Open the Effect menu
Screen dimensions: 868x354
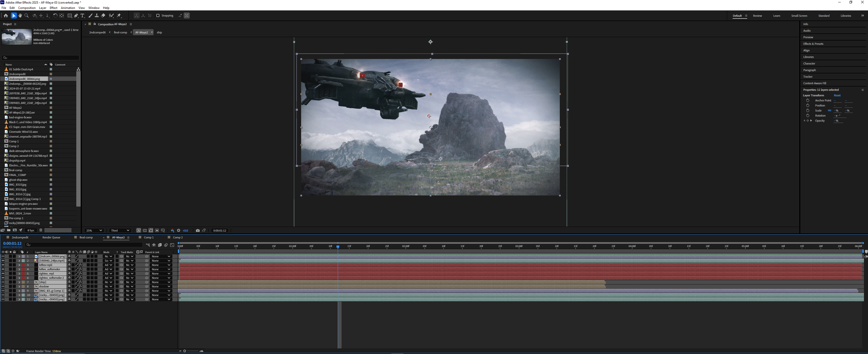point(53,8)
